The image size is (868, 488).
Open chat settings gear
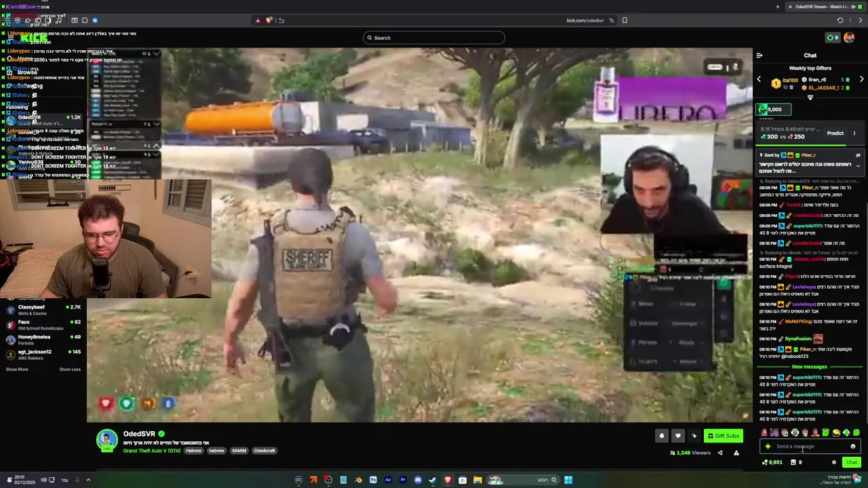click(834, 462)
